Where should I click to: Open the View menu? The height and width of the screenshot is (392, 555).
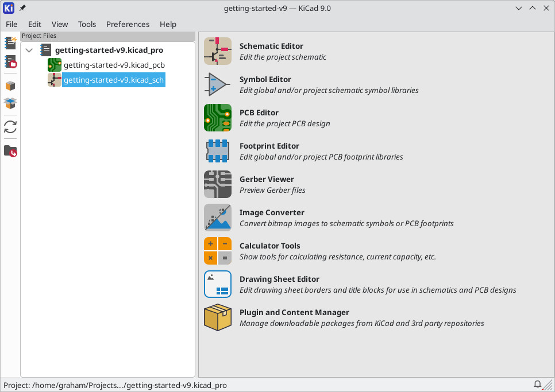tap(60, 24)
